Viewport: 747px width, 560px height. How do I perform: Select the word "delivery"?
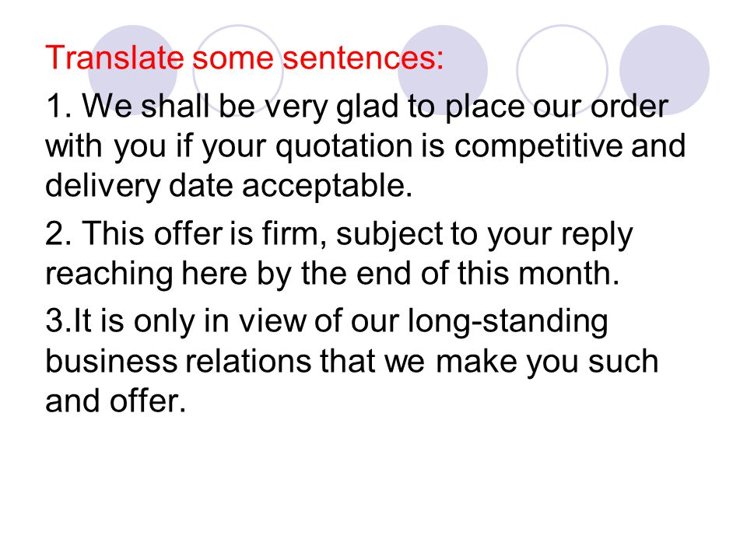[x=103, y=187]
